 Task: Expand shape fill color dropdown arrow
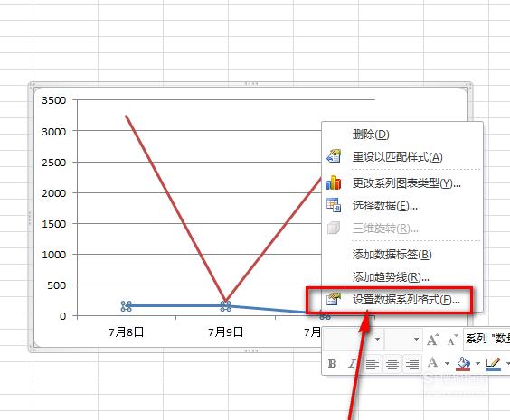(x=477, y=363)
